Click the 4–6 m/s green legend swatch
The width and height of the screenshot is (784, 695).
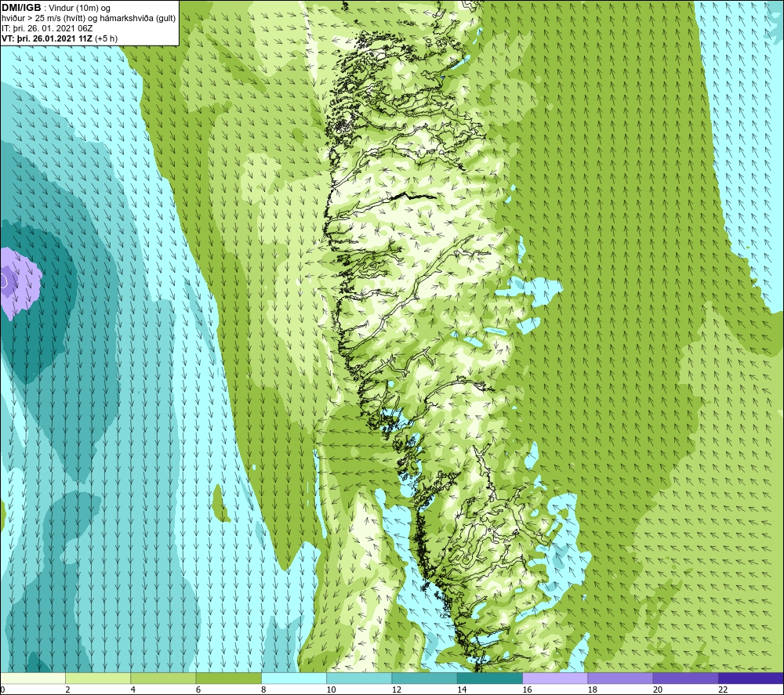tap(164, 678)
